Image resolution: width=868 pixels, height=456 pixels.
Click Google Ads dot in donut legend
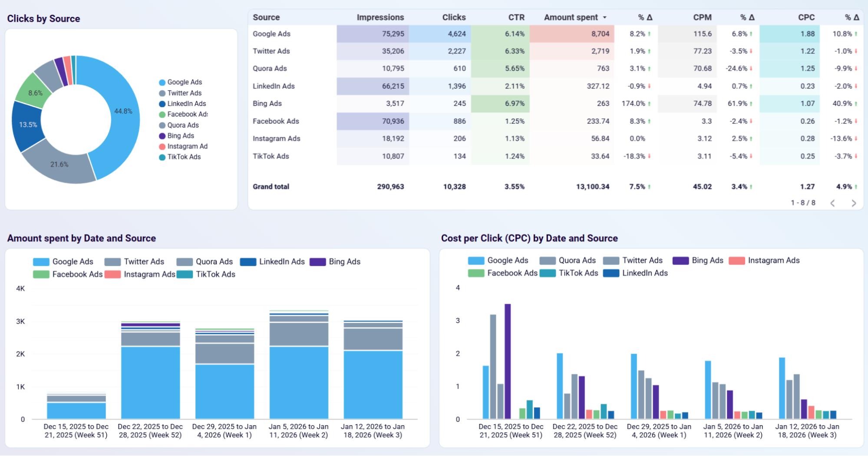pyautogui.click(x=162, y=83)
